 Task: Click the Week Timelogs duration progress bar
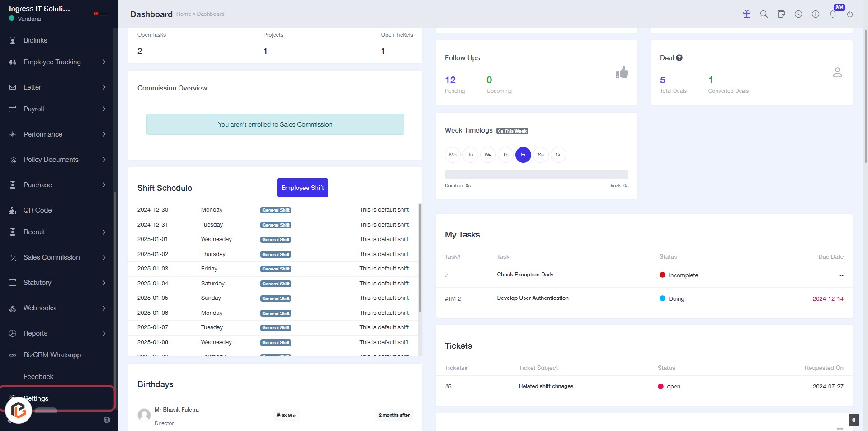(536, 175)
